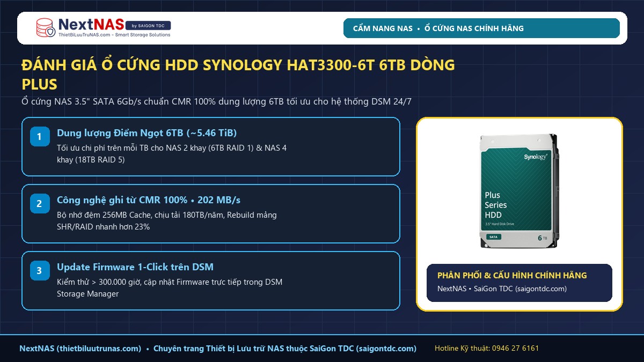Click heading 'Update Firmware 1-Click trên DSM'
Screen dimensions: 644x362
pos(135,267)
